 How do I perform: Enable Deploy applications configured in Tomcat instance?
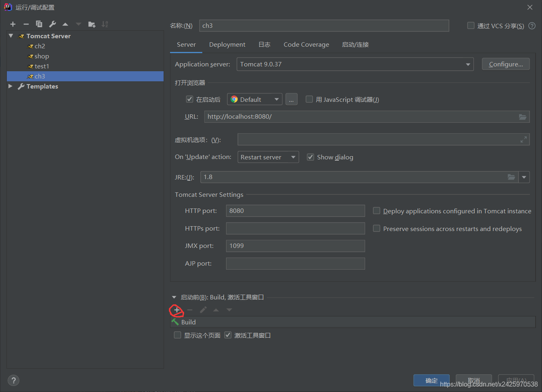[376, 211]
